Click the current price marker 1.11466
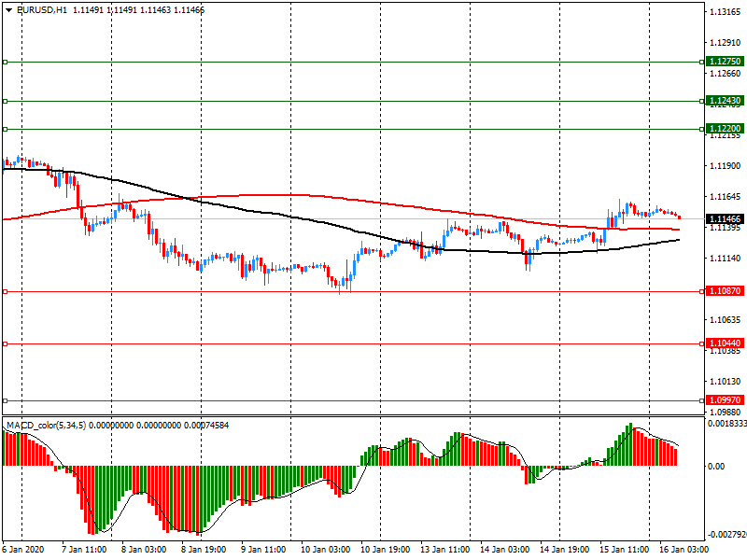747x560 pixels. coord(725,218)
